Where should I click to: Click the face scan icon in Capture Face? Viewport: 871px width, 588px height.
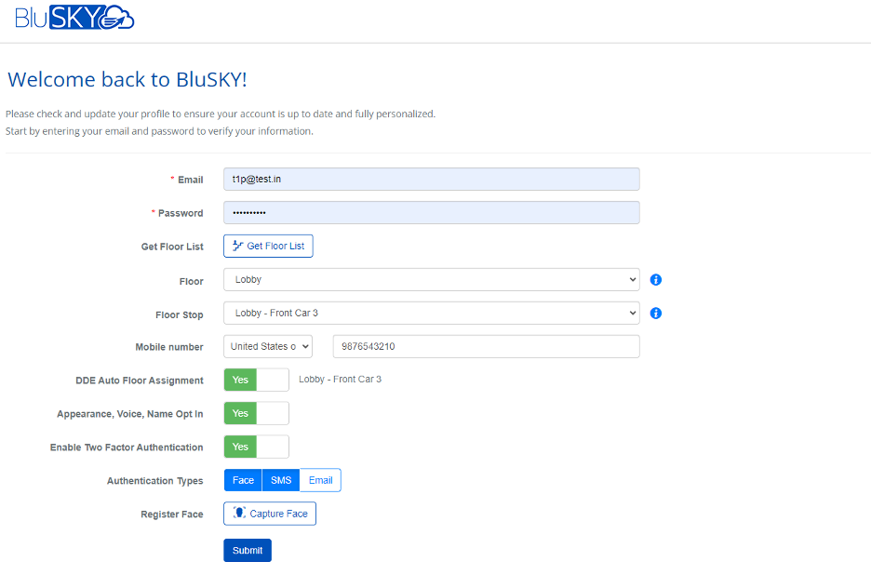coord(240,514)
